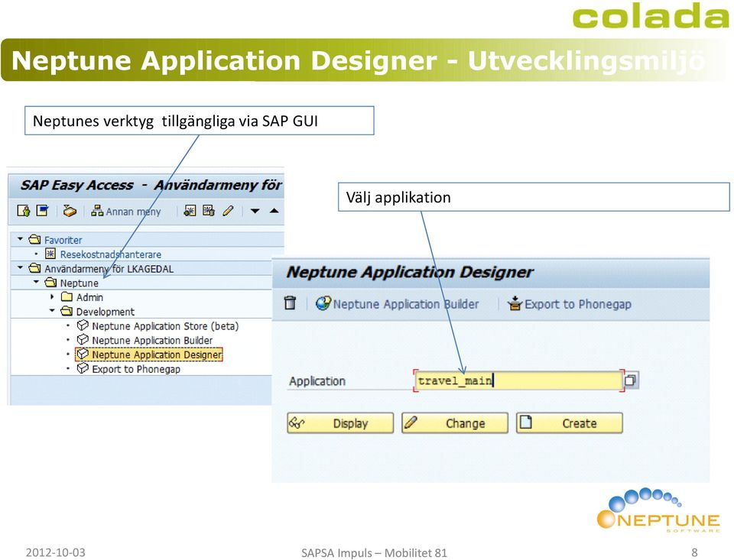The width and height of the screenshot is (734, 560).
Task: Collapse the Neptune folder node
Action: [37, 282]
